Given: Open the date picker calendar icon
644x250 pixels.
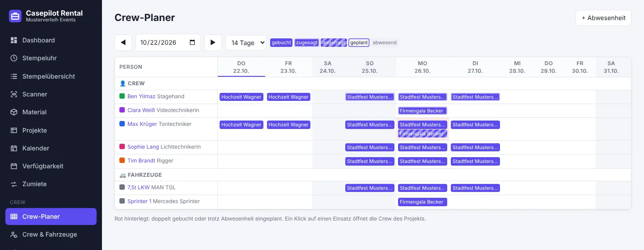Looking at the screenshot, I should 193,42.
